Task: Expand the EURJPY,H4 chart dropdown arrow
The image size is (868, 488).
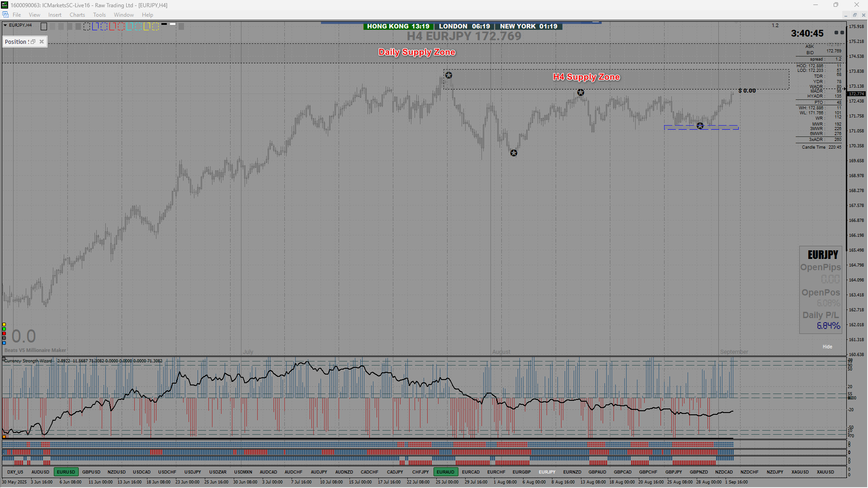Action: coord(5,25)
